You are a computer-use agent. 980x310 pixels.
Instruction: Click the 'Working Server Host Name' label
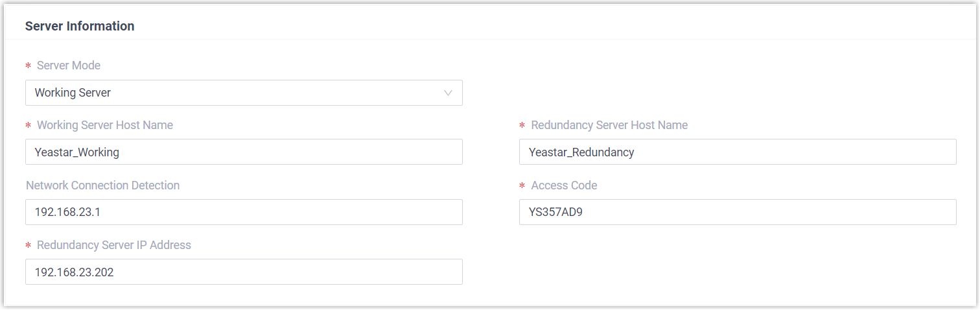(105, 125)
